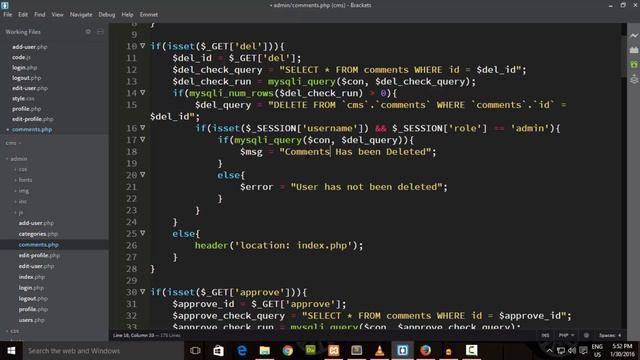Click the Search the web and Windows box

coord(103,351)
